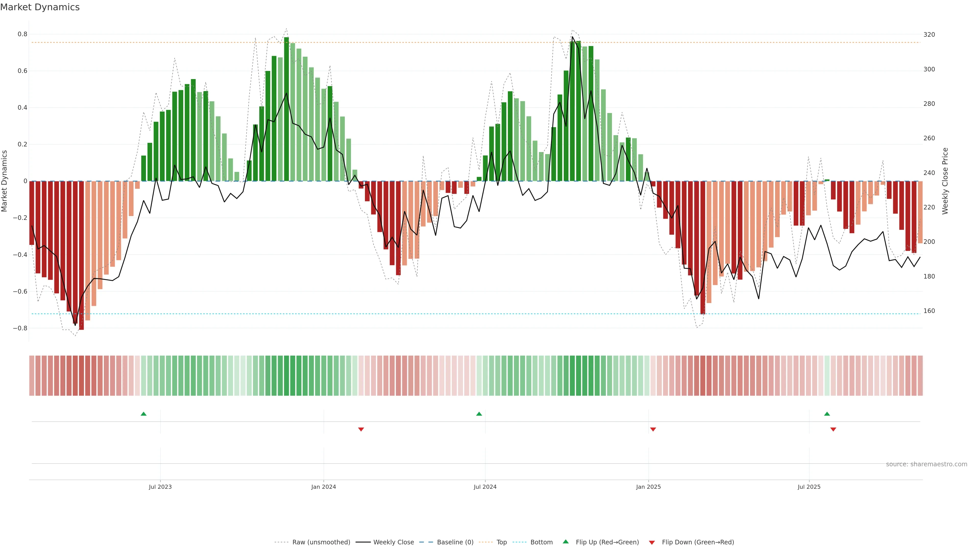The width and height of the screenshot is (980, 551).
Task: Click the last red flip-down marker after Jul 2025
Action: pos(833,429)
